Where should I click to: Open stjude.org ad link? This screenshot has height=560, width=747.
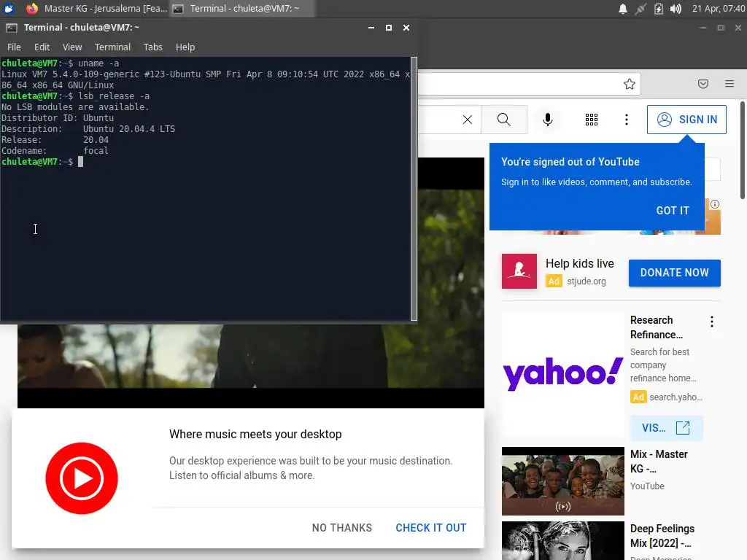[586, 281]
